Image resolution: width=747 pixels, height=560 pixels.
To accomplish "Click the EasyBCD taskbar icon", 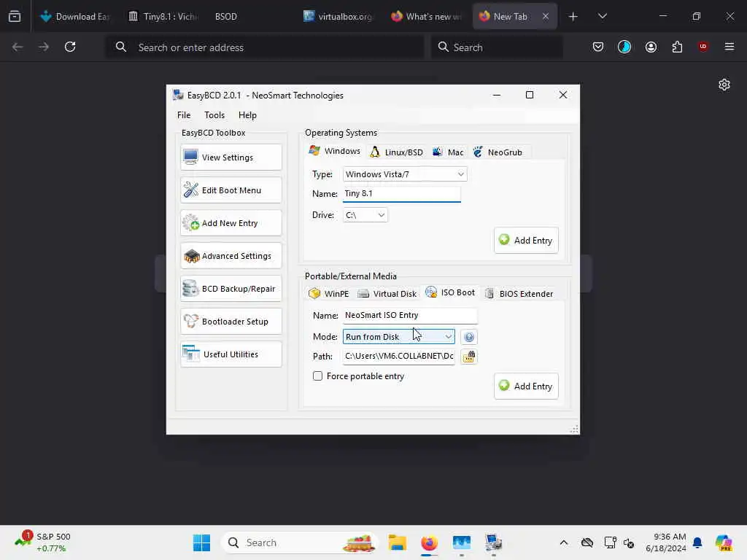I will [x=494, y=542].
